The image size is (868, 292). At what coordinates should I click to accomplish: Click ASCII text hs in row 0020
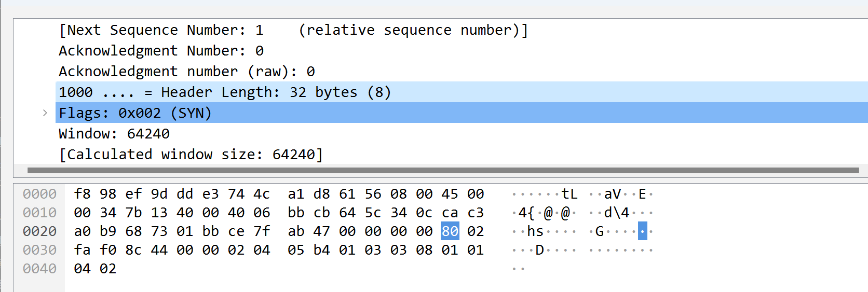535,231
